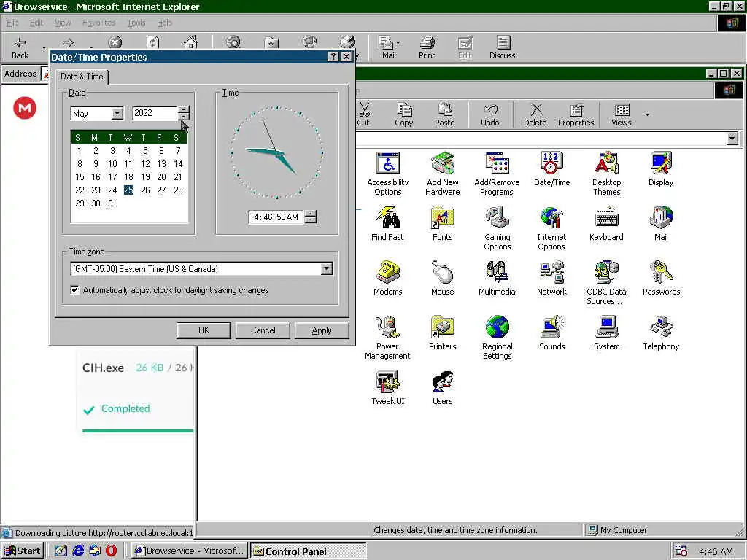Open Gaming Options icon
The height and width of the screenshot is (560, 747).
[x=497, y=228]
